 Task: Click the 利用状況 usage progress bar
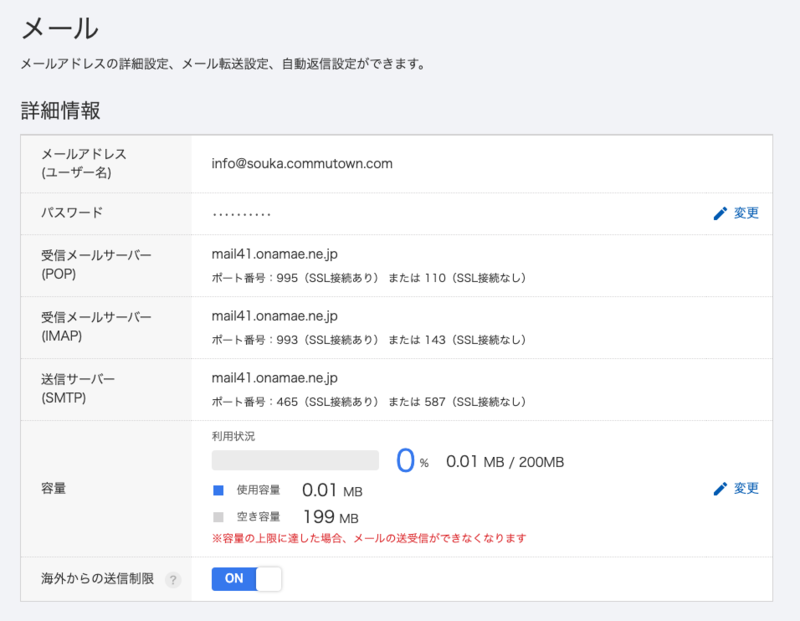(x=295, y=460)
